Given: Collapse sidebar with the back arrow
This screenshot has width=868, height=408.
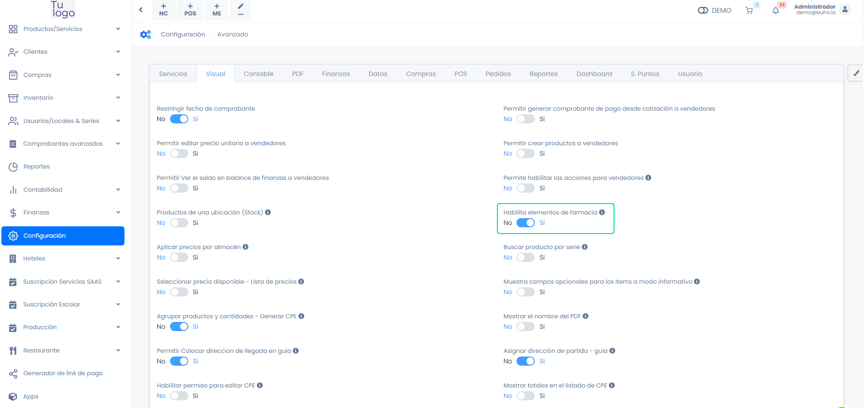Looking at the screenshot, I should click(x=141, y=10).
